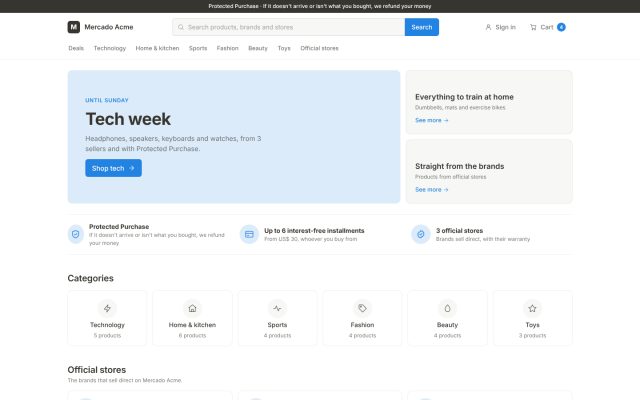Click the '3 official stores' text
This screenshot has width=640, height=400.
coord(459,231)
